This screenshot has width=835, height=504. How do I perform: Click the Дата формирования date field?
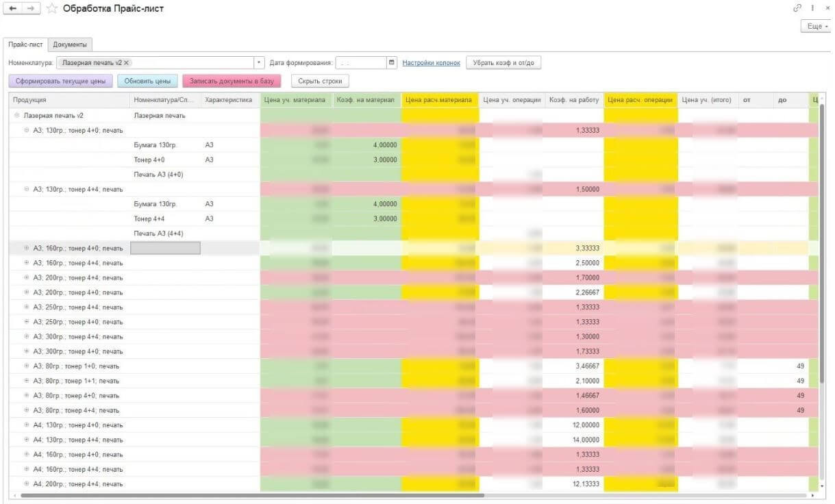pyautogui.click(x=361, y=62)
